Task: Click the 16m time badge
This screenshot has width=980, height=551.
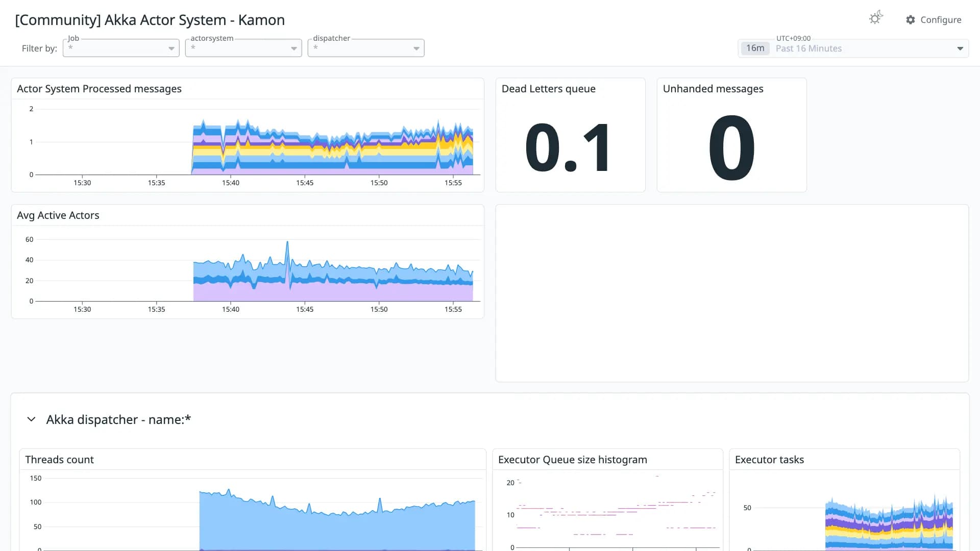Action: coord(755,48)
